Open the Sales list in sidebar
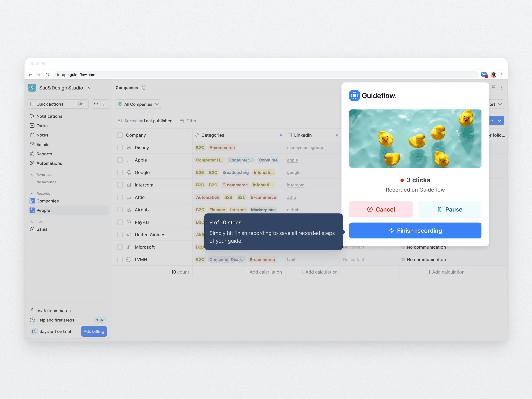The width and height of the screenshot is (532, 399). [x=69, y=229]
